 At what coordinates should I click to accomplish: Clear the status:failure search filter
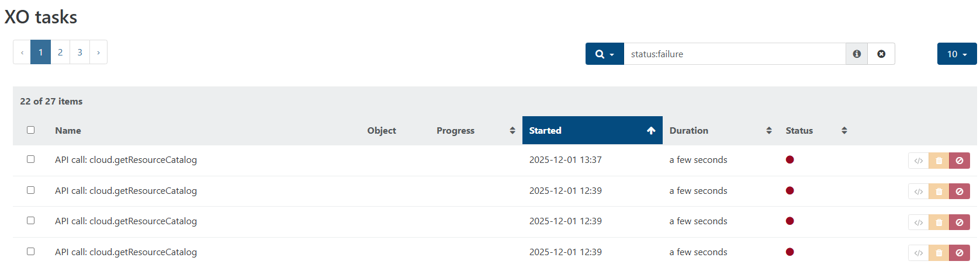coord(881,54)
